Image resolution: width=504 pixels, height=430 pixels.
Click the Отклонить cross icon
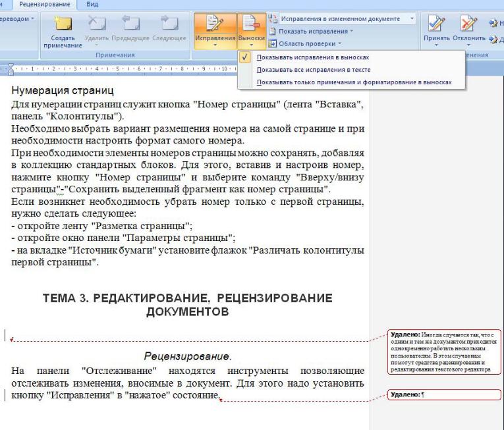point(468,24)
